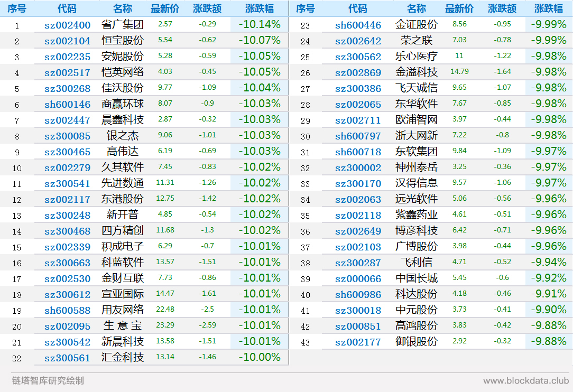Select stock name 汇金科技

[123, 357]
